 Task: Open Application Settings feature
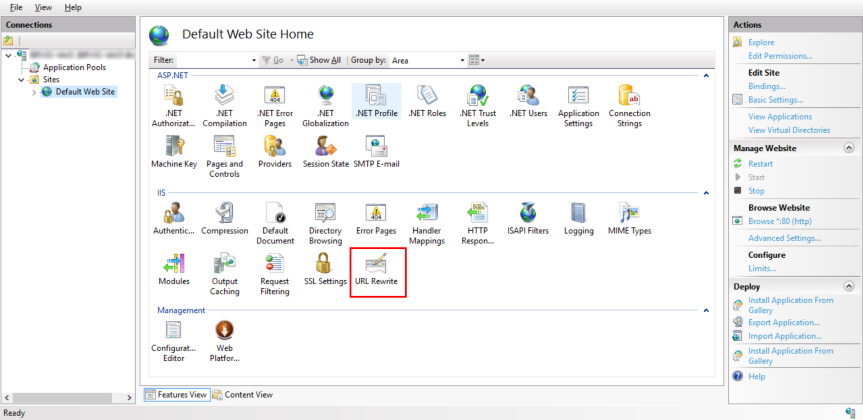578,106
